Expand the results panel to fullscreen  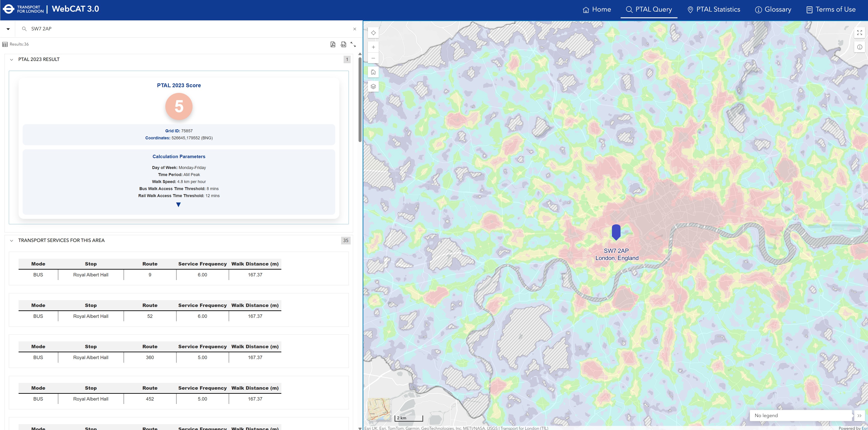353,44
